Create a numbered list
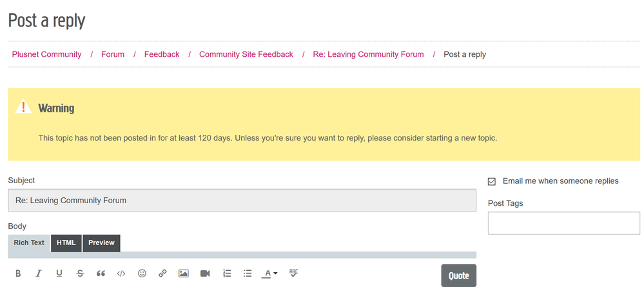Screen dimensions: 644x287 coord(226,273)
